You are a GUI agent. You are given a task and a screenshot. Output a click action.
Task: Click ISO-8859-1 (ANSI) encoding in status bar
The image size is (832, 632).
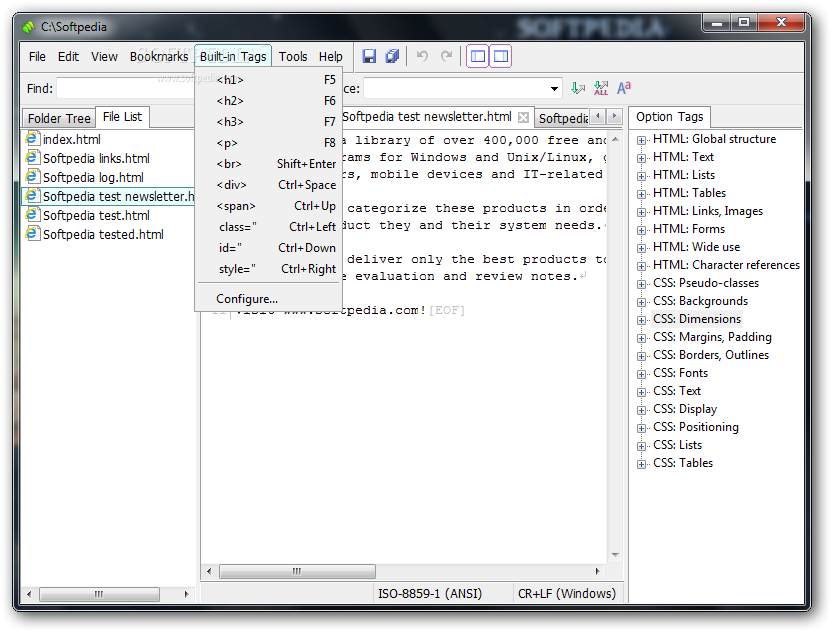click(430, 593)
